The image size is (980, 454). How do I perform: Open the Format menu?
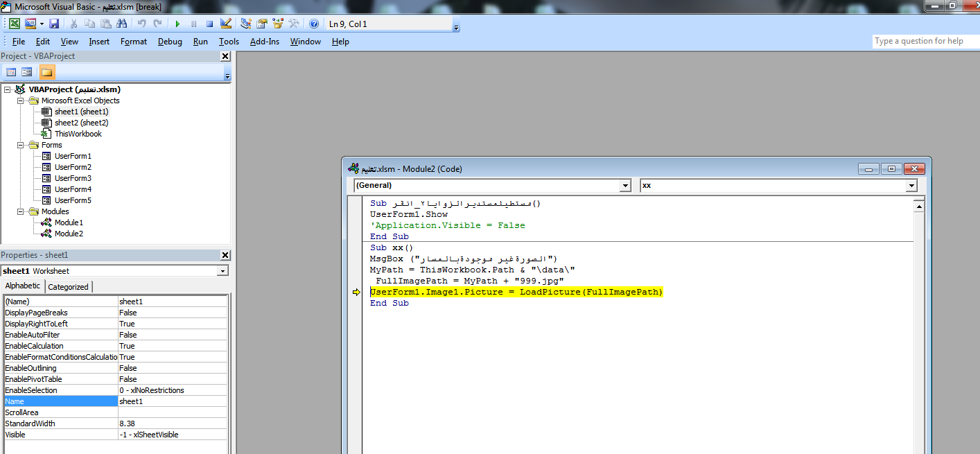[134, 42]
